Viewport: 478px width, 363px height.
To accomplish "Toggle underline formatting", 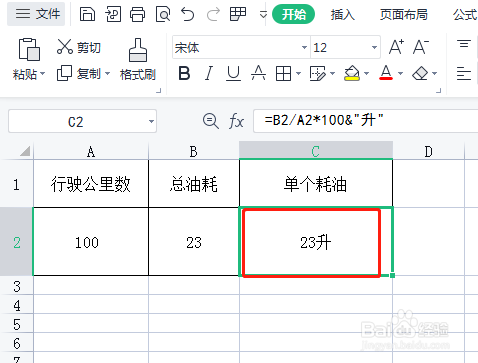I will (233, 73).
